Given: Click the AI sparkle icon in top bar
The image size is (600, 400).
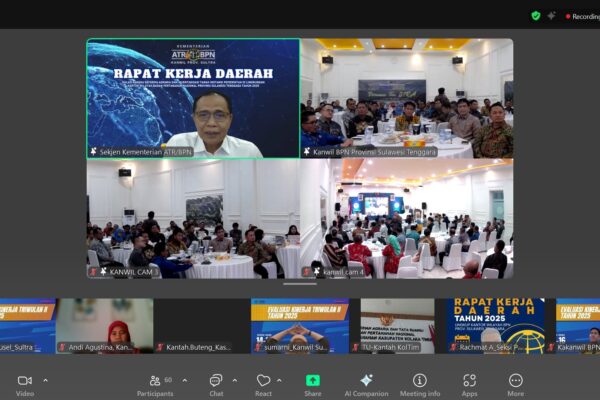Looking at the screenshot, I should pos(551,16).
